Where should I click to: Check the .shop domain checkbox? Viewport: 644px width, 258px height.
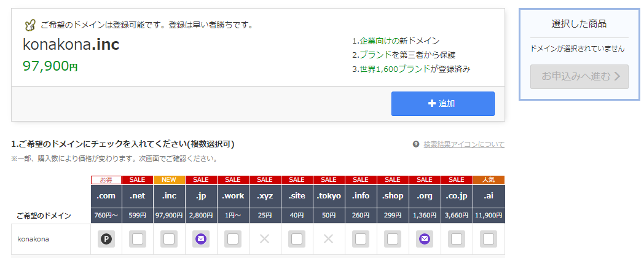(393, 239)
